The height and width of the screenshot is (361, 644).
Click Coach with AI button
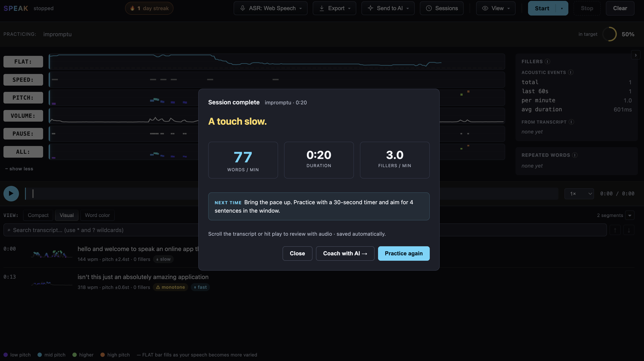(x=345, y=253)
